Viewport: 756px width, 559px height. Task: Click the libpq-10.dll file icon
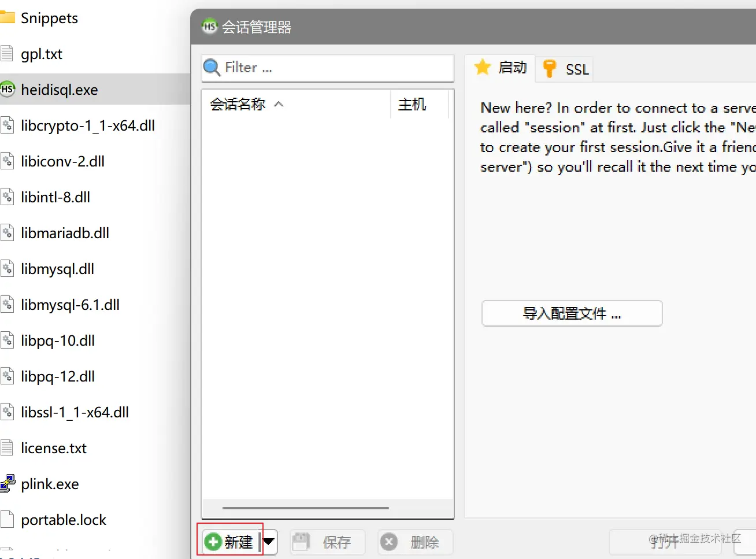(7, 340)
